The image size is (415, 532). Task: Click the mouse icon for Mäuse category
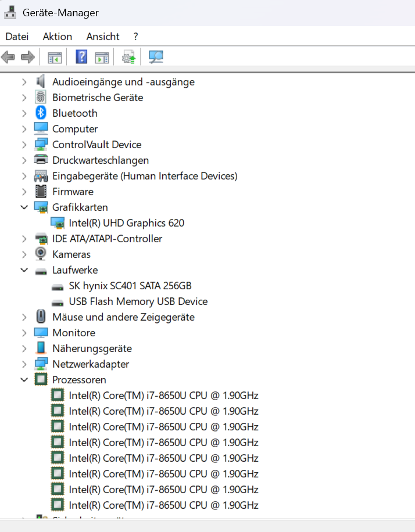(41, 317)
